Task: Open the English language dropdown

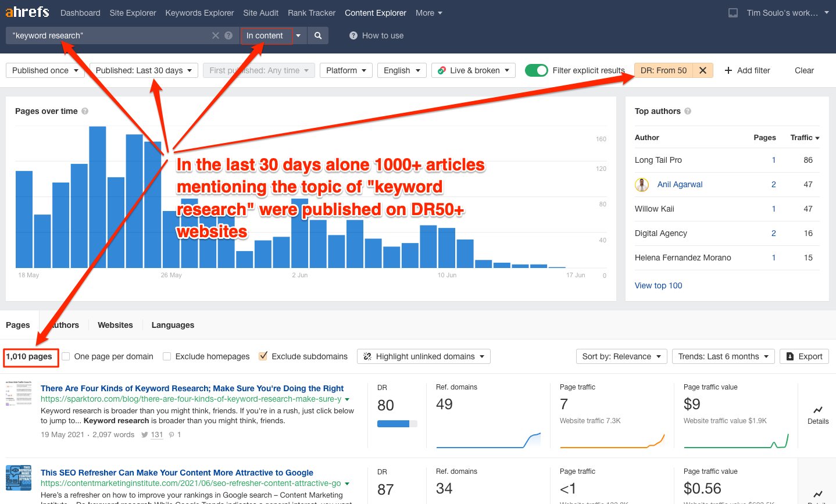Action: click(x=402, y=70)
